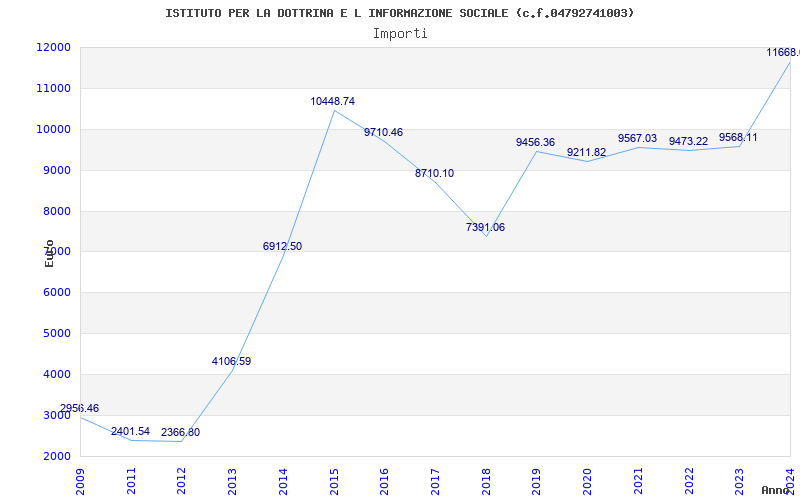This screenshot has height=500, width=800.
Task: Click x-axis year label 2013
Action: point(233,481)
